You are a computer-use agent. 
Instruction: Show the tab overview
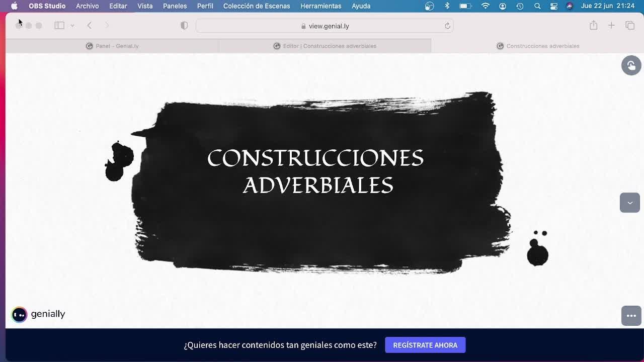coord(630,25)
